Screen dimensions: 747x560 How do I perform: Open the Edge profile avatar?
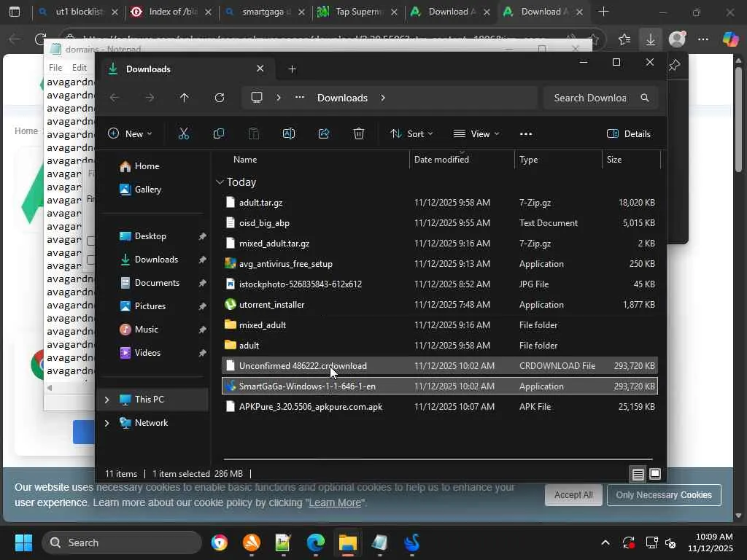click(x=677, y=39)
